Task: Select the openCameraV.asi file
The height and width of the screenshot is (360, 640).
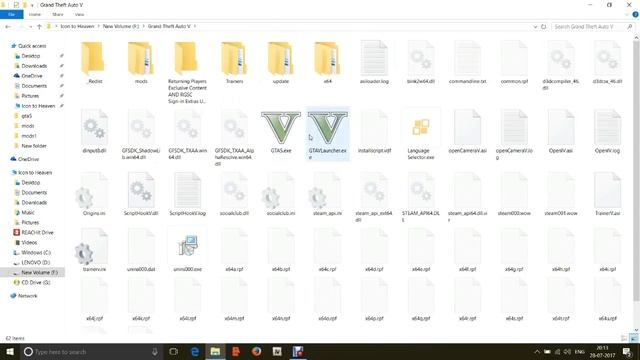Action: coord(467,127)
